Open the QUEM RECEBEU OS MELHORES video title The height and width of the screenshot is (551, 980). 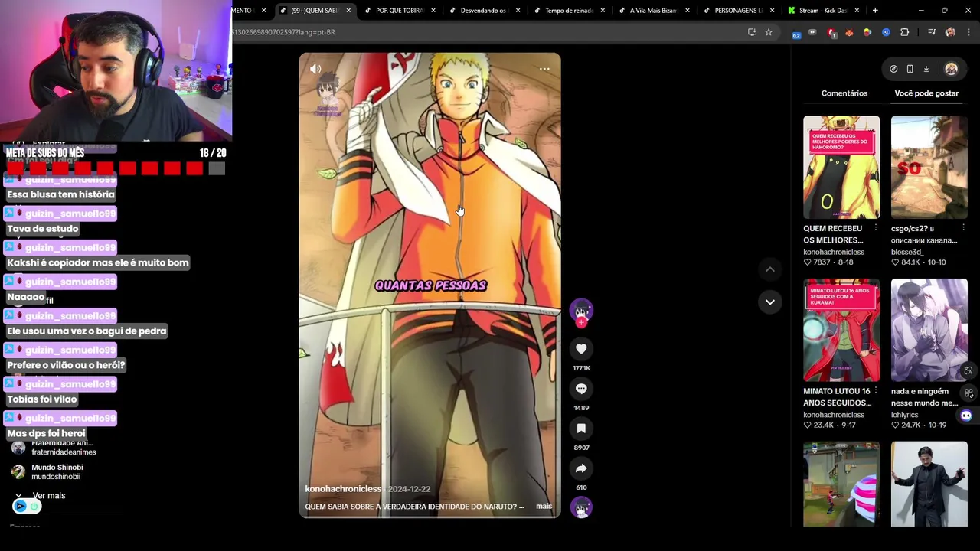pyautogui.click(x=833, y=234)
